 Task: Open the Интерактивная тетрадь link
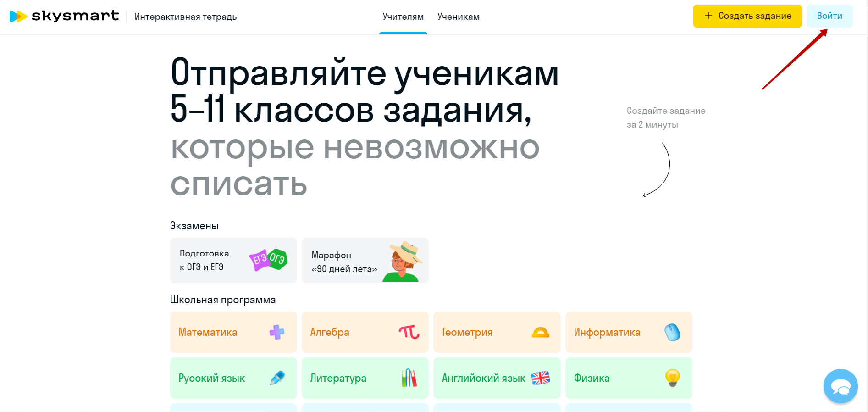[x=186, y=17]
